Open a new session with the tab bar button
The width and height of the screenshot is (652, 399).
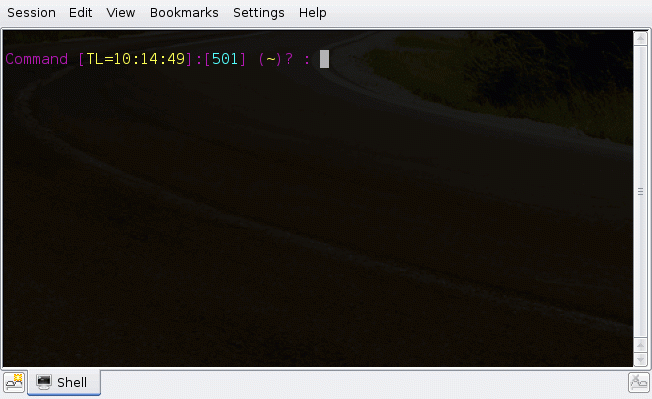(x=14, y=382)
